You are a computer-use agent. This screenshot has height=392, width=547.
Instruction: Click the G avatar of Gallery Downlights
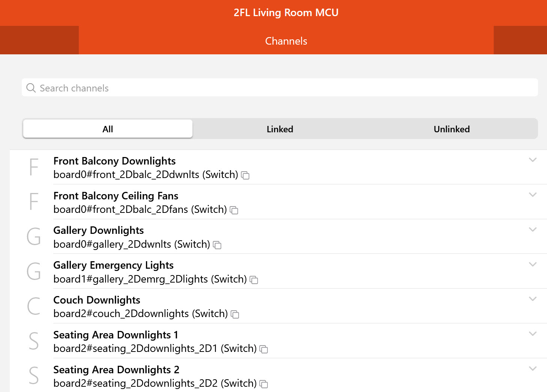coord(34,236)
